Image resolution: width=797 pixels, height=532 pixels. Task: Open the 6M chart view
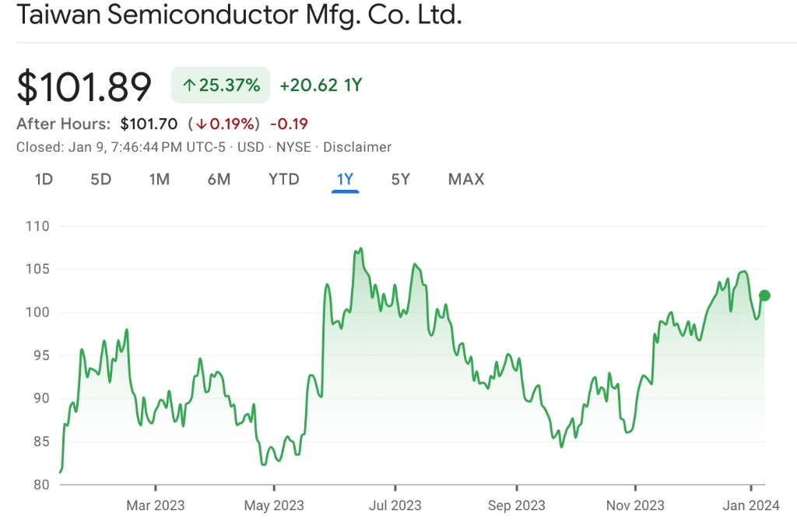click(x=219, y=180)
